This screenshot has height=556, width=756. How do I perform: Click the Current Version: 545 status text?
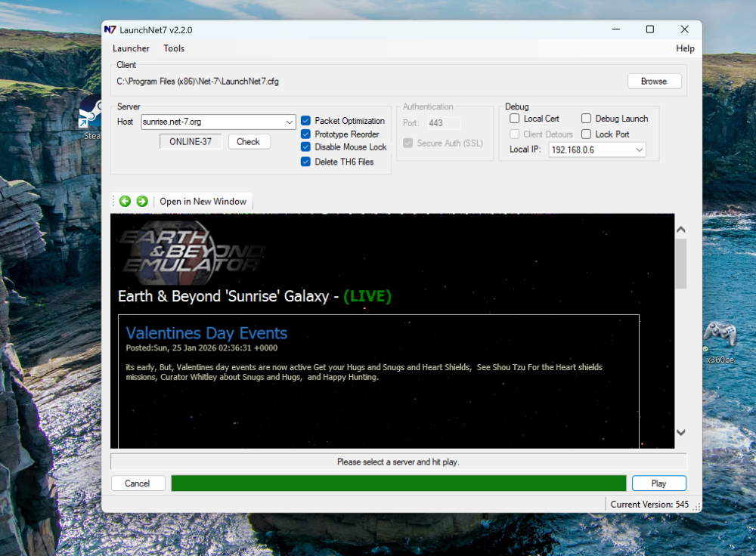[649, 505]
